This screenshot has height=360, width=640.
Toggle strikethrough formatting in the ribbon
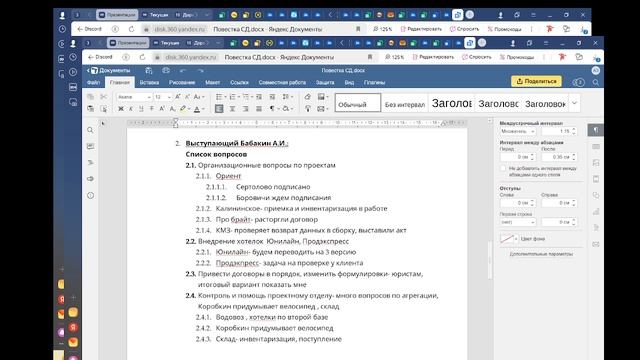[x=151, y=109]
